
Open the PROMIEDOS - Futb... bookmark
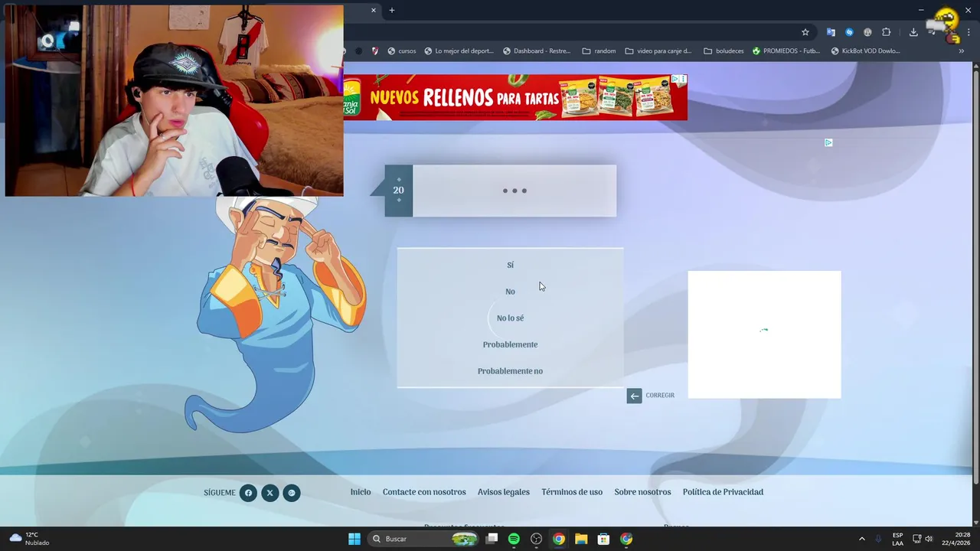click(786, 51)
